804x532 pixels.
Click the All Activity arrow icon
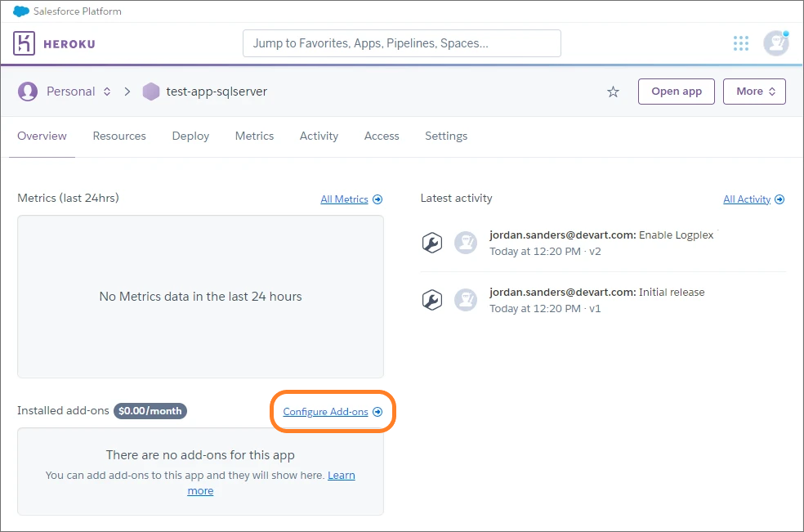coord(779,199)
